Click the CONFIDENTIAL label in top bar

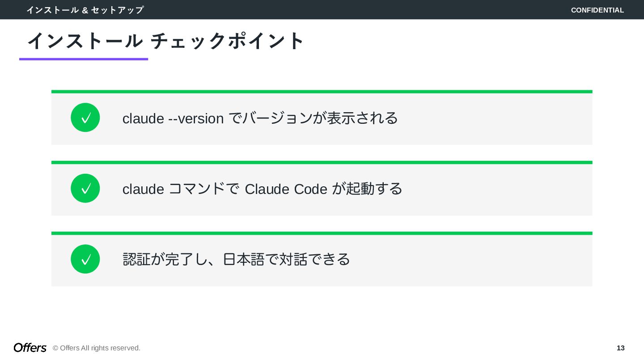point(597,10)
